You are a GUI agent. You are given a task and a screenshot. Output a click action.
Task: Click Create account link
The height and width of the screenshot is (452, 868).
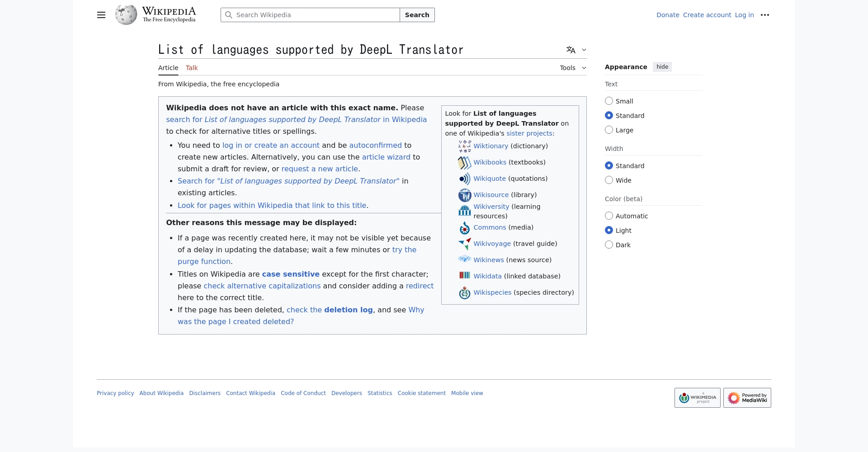coord(707,15)
